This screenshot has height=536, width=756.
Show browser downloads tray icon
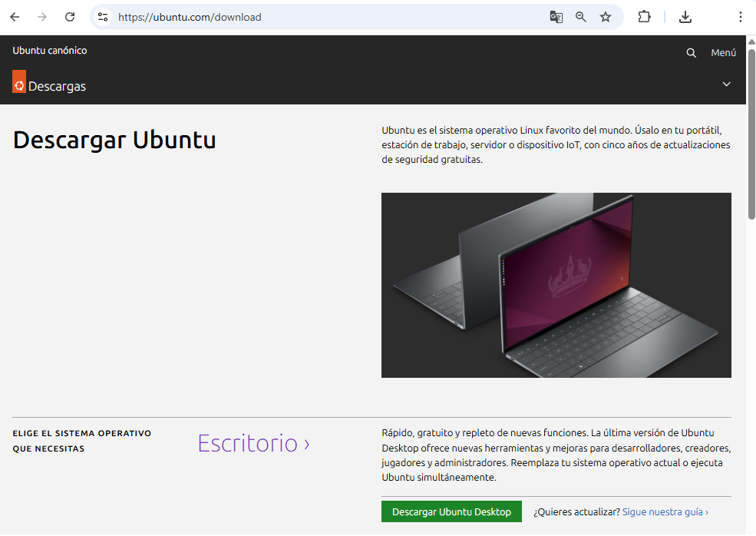pos(685,17)
